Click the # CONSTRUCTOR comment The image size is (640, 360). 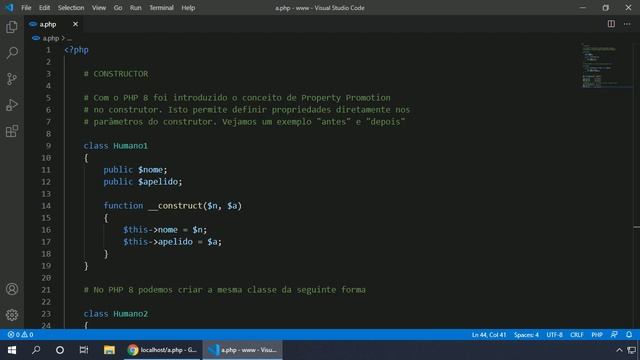click(x=116, y=74)
